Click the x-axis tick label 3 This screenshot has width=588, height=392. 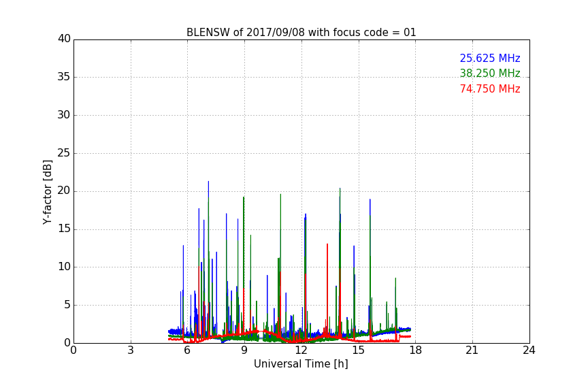pos(131,350)
